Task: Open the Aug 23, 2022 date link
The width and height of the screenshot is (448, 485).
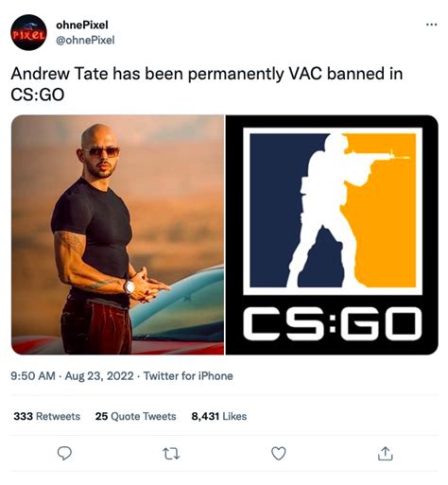Action: [99, 376]
